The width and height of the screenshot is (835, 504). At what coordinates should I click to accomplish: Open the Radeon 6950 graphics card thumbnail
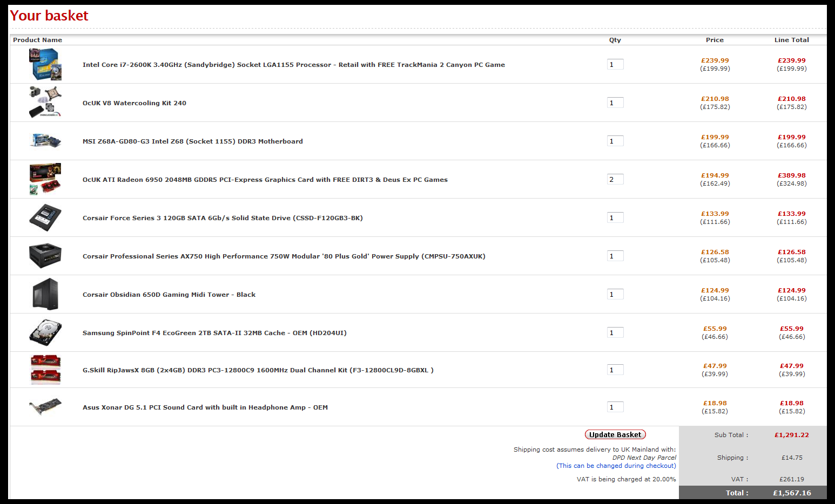45,179
